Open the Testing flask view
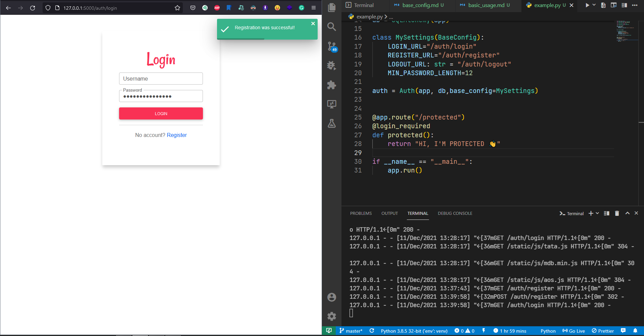Viewport: 644px width, 336px height. 332,124
